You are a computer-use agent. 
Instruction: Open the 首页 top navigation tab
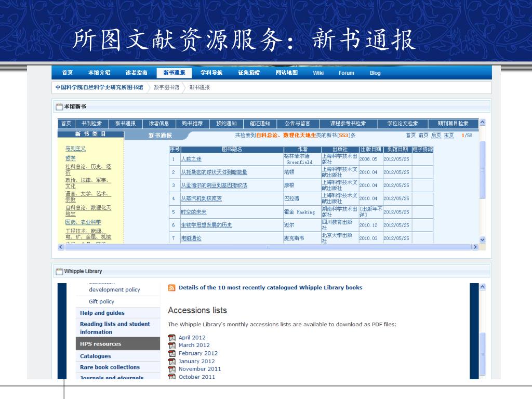click(x=68, y=73)
